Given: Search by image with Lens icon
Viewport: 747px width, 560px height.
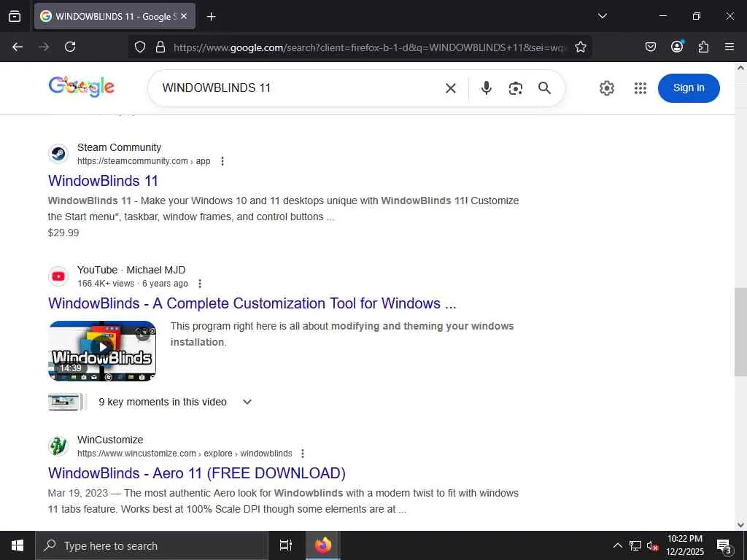Looking at the screenshot, I should click(516, 88).
